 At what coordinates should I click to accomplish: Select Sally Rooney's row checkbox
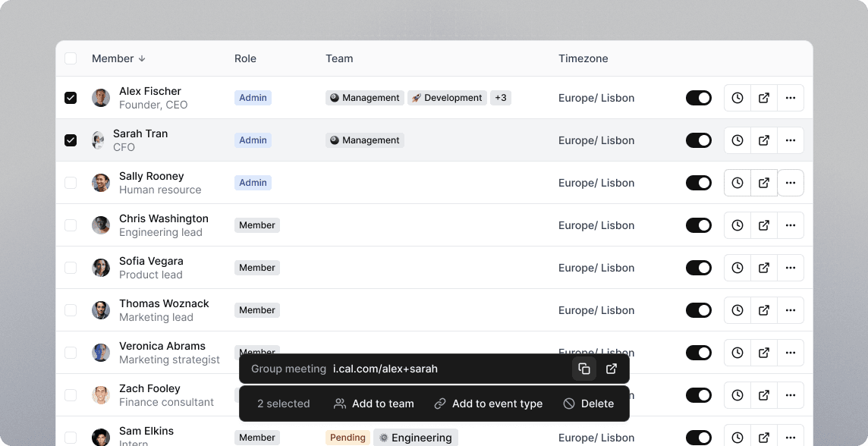71,183
